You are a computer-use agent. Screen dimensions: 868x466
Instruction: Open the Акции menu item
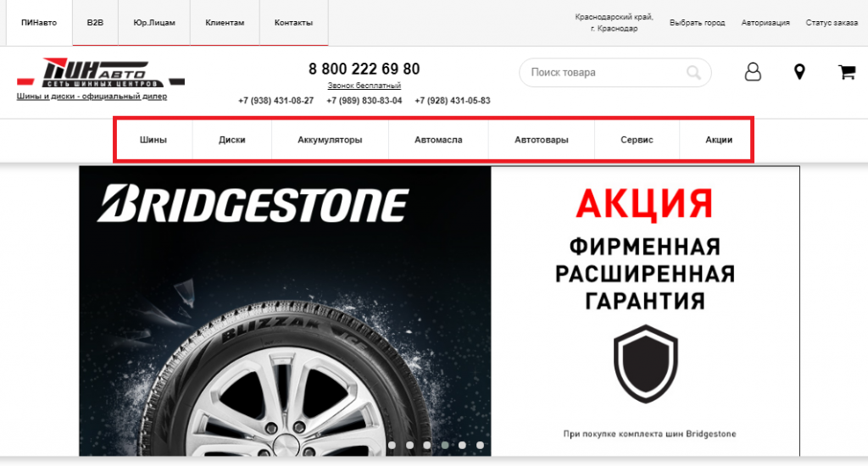[719, 140]
